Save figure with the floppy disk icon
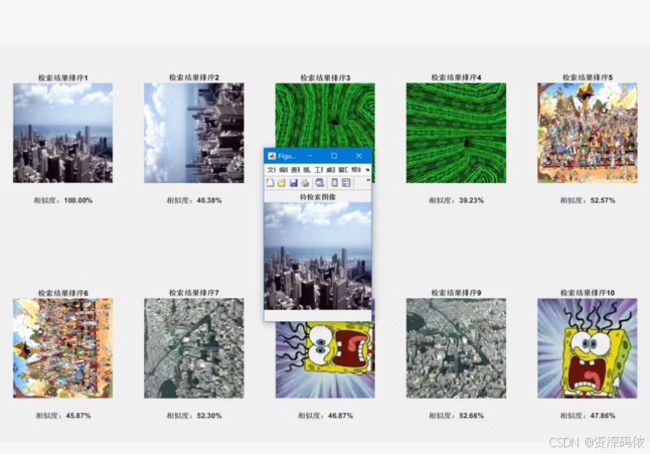The height and width of the screenshot is (454, 650). (x=293, y=183)
